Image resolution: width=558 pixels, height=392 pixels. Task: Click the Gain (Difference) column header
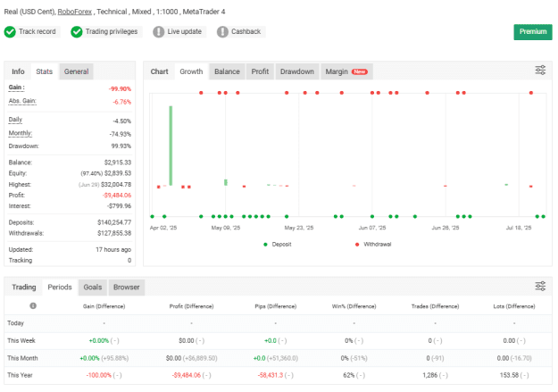pyautogui.click(x=104, y=306)
